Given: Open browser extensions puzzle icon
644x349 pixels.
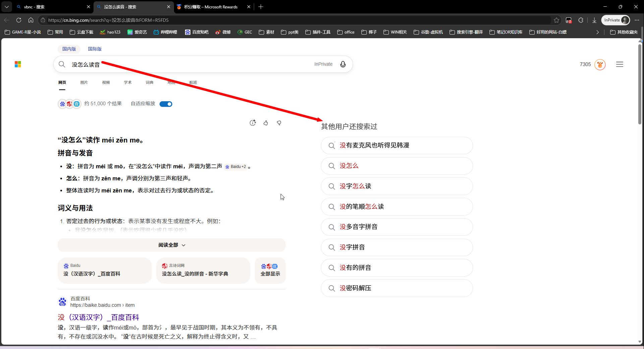Looking at the screenshot, I should tap(581, 20).
